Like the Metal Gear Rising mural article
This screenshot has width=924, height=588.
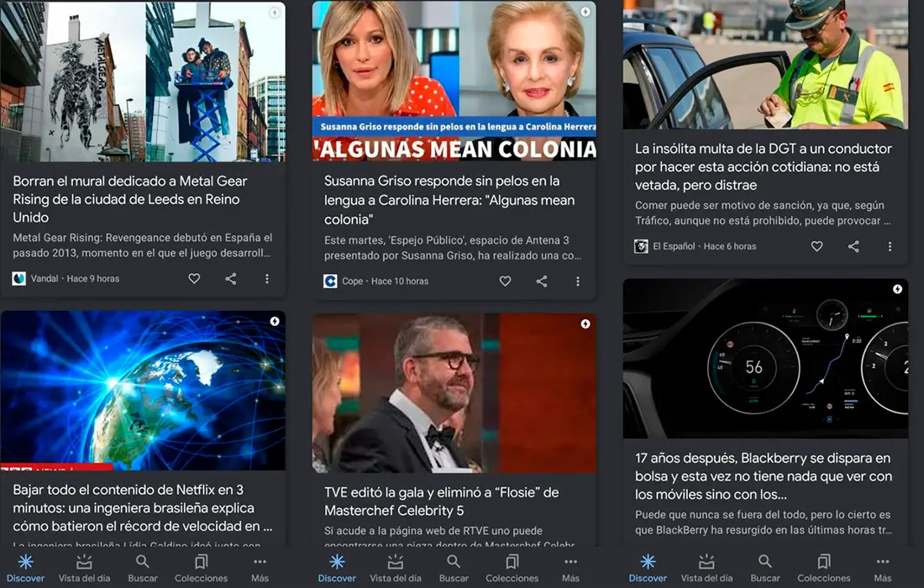pyautogui.click(x=194, y=279)
